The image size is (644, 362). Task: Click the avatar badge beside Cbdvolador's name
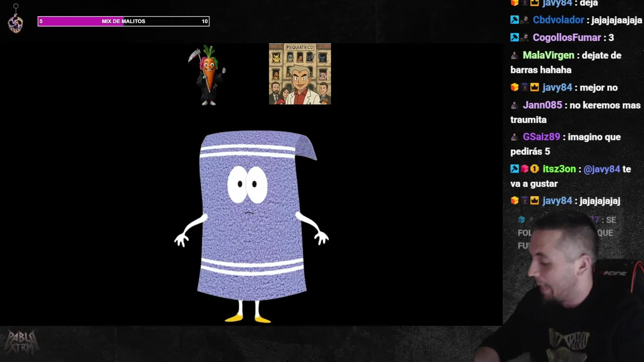click(524, 20)
